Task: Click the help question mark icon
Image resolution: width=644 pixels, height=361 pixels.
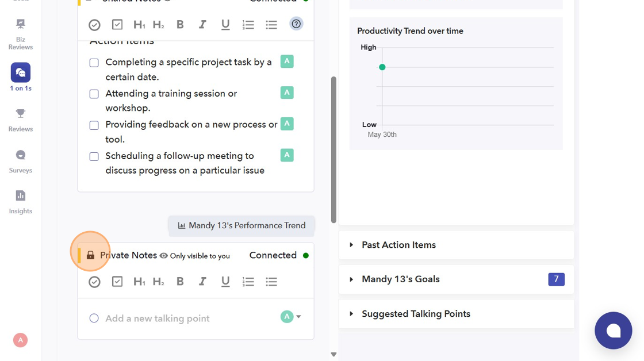Action: tap(296, 24)
